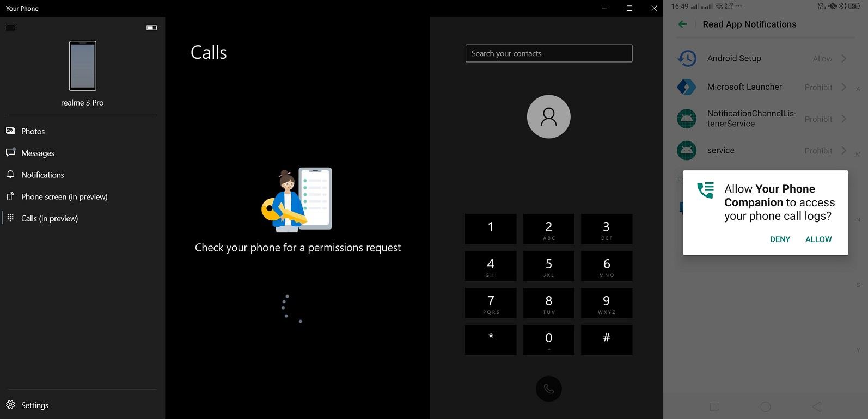The image size is (868, 419).
Task: Maximize the Your Phone window
Action: coord(629,8)
